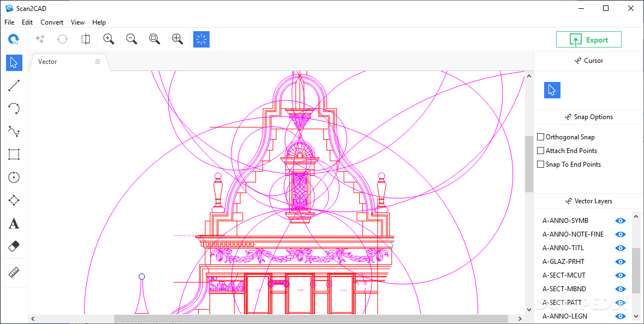644x324 pixels.
Task: Check the Attach End Points option
Action: click(540, 150)
